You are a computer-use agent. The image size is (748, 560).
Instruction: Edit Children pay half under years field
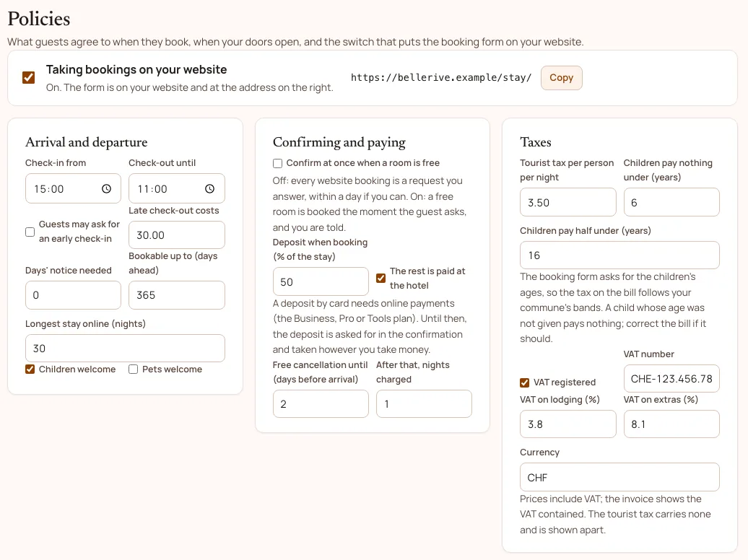[x=619, y=255]
